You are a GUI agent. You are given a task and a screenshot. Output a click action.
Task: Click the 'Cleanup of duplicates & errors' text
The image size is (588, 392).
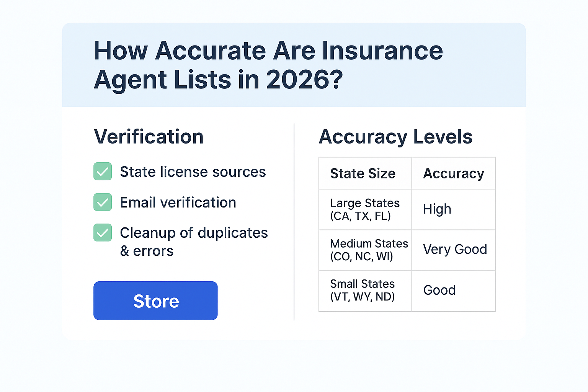coord(194,242)
